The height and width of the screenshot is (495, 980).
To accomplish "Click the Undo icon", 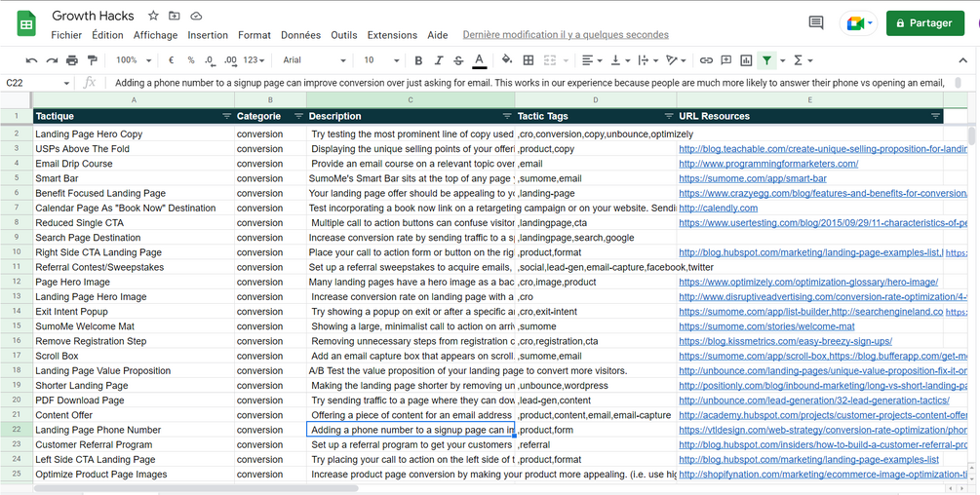I will click(x=31, y=60).
